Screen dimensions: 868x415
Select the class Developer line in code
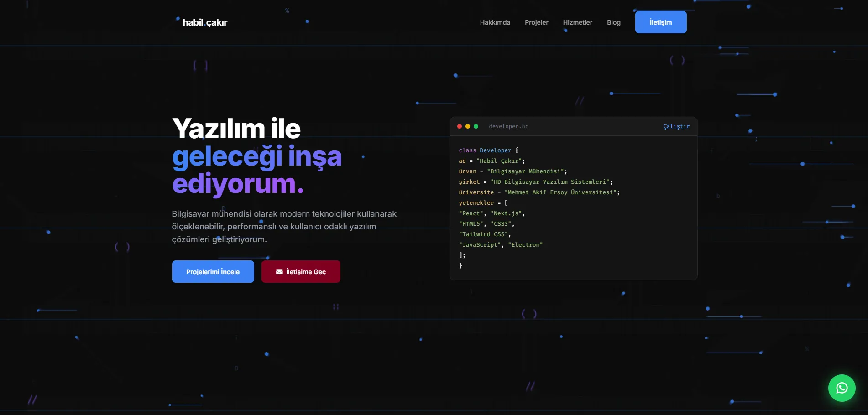[x=488, y=150]
